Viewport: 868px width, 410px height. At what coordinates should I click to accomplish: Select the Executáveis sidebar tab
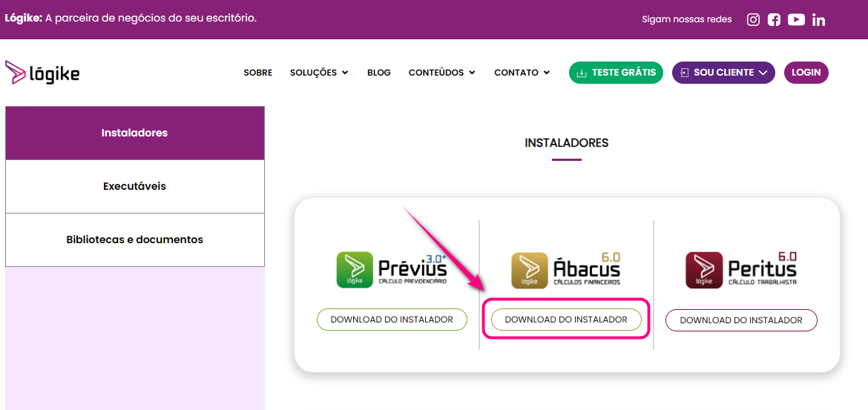tap(134, 186)
